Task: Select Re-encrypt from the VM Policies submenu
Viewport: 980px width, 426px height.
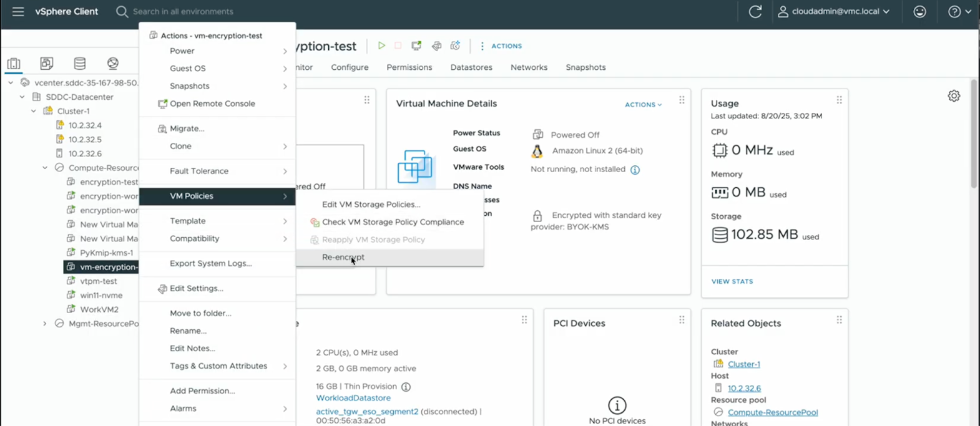Action: click(x=343, y=257)
